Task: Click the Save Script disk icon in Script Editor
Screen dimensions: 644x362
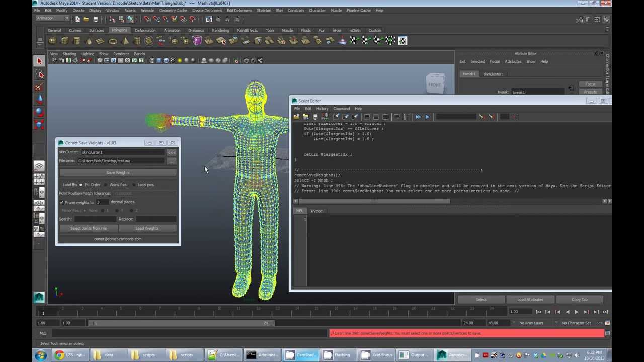Action: (315, 117)
